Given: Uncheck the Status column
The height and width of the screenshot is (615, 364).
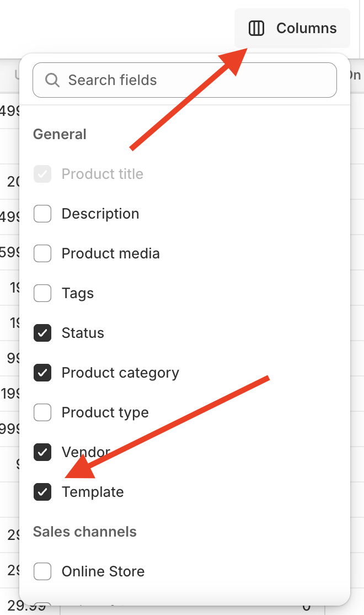Looking at the screenshot, I should pos(42,333).
